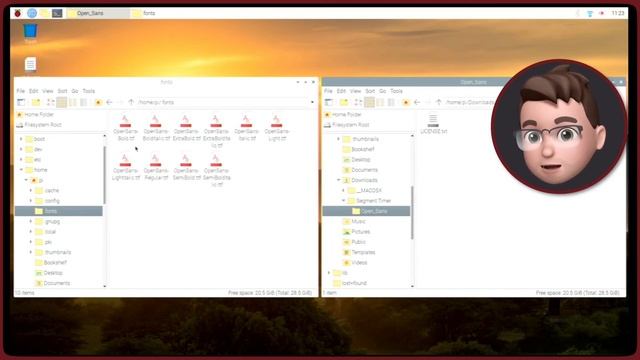Screen dimensions: 640x360
Task: Launch the web browser from the taskbar
Action: point(32,13)
